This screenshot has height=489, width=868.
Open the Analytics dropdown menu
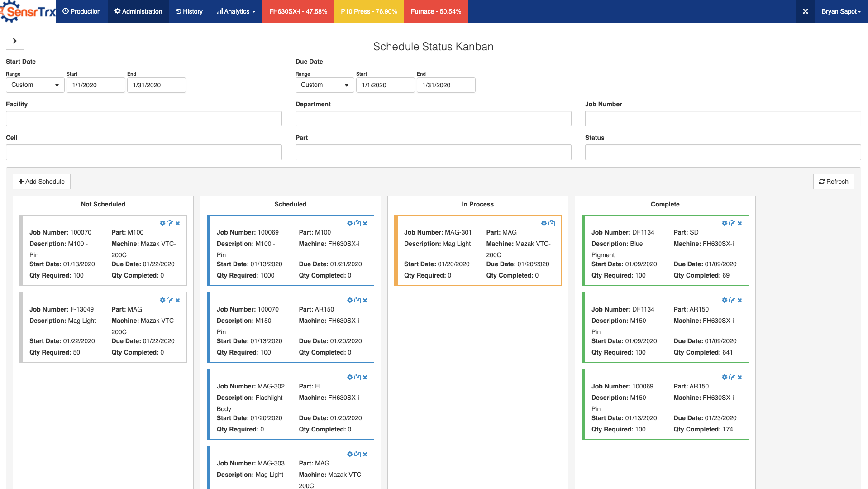click(236, 11)
